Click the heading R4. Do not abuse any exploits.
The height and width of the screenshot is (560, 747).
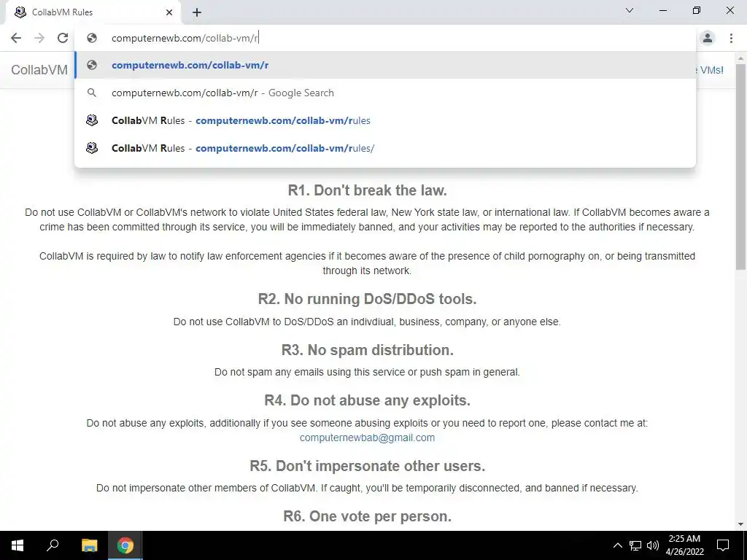click(368, 400)
